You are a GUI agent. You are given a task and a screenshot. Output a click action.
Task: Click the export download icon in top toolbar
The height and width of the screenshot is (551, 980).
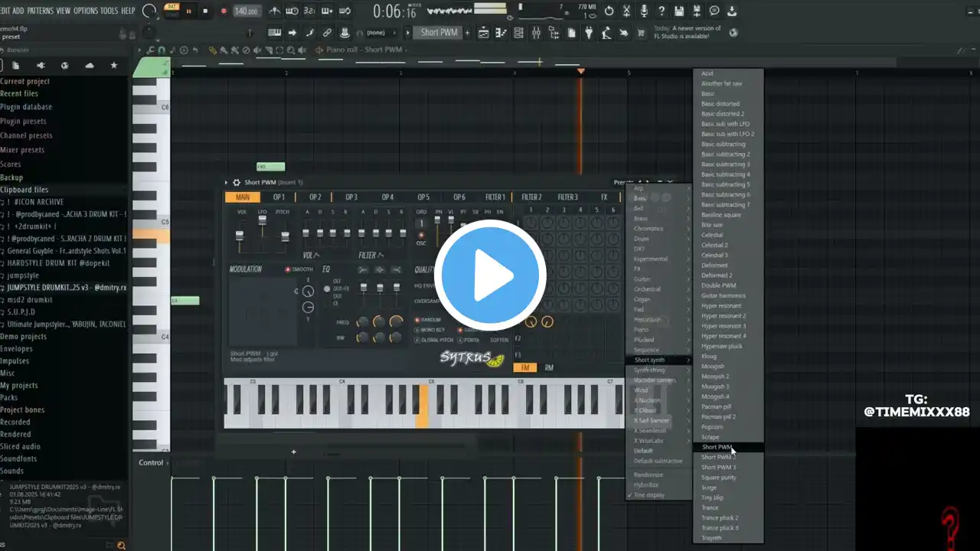[x=732, y=11]
